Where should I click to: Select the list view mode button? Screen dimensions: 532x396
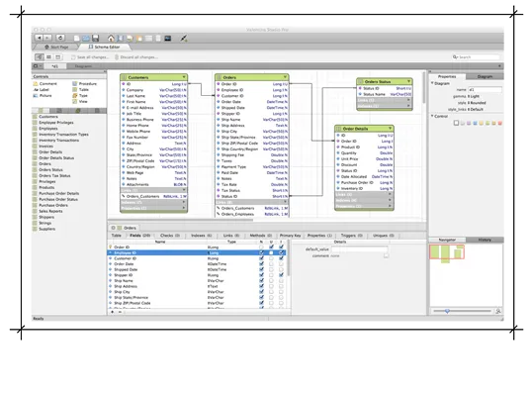tap(48, 57)
